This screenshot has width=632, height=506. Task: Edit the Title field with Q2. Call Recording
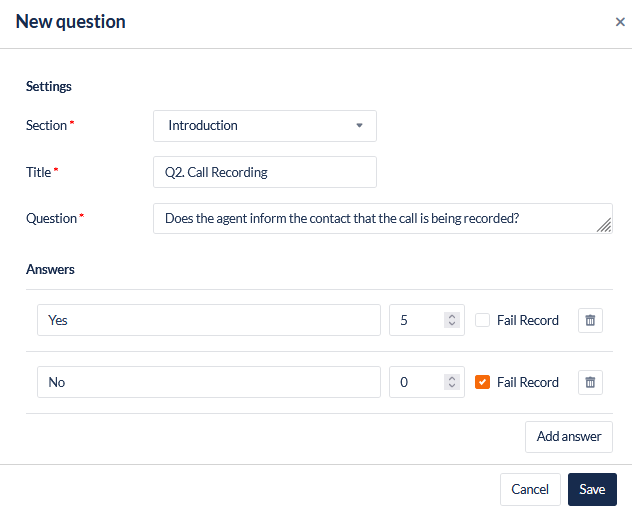(x=264, y=172)
